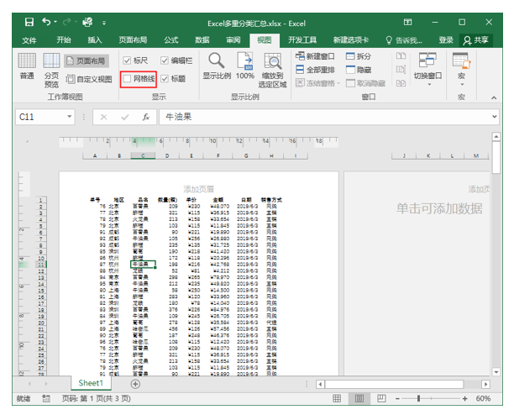514x420 pixels.
Task: Click the 添加页眉 add header area
Action: tap(199, 189)
